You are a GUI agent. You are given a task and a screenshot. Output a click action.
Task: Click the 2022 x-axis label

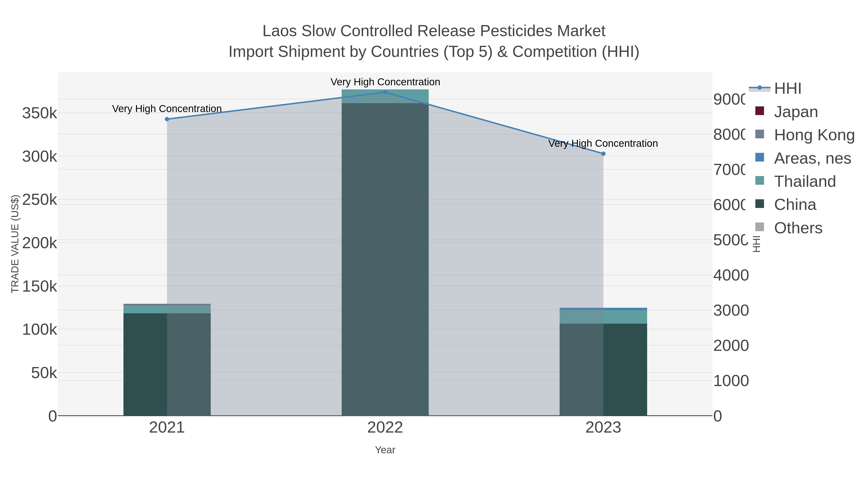click(x=385, y=428)
